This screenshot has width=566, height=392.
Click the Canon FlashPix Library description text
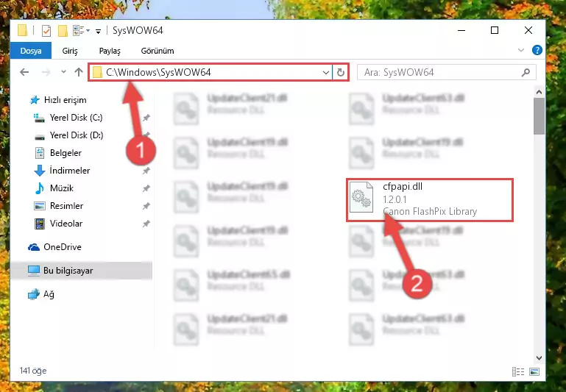[x=430, y=211]
